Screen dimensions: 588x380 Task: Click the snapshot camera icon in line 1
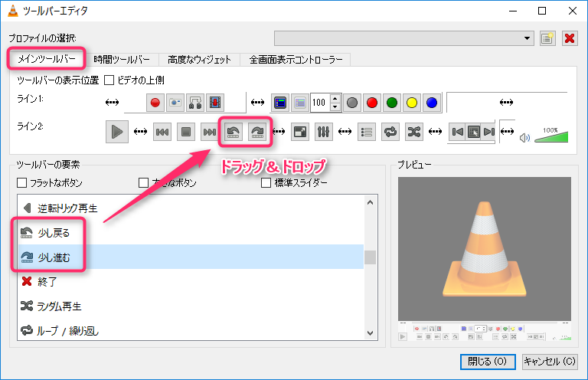(176, 102)
